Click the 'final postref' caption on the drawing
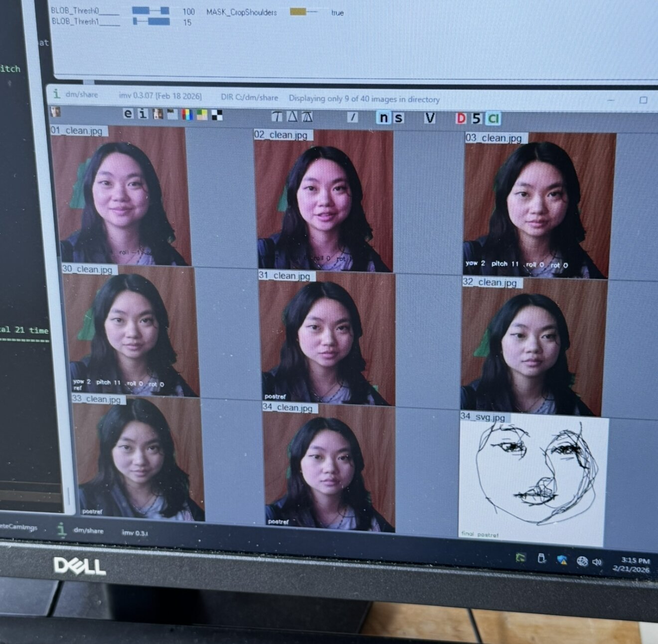 pos(480,535)
